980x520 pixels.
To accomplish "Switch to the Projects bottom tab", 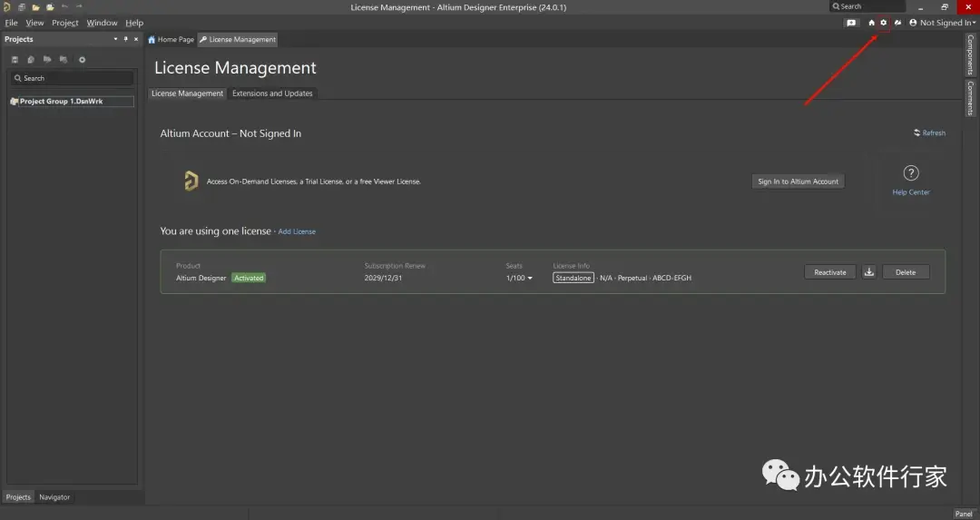I will pyautogui.click(x=18, y=497).
